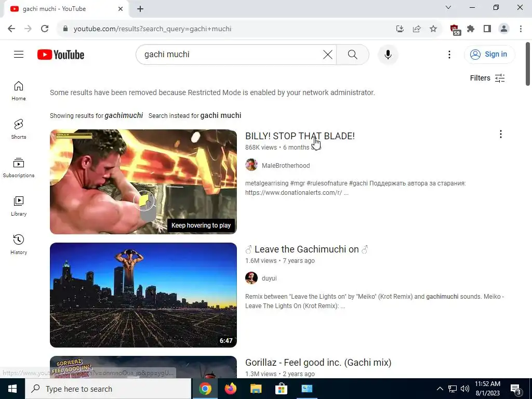Open BILLY! STOP THAT BLADE! video title
This screenshot has height=399, width=532.
(x=300, y=136)
